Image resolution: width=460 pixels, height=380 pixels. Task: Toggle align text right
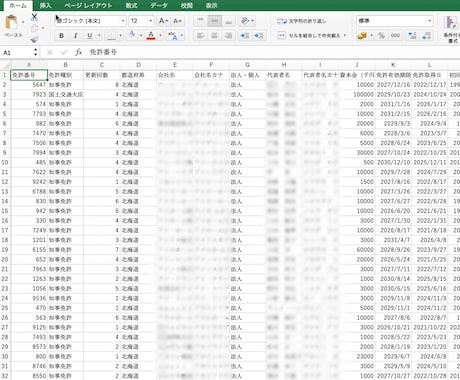[228, 35]
